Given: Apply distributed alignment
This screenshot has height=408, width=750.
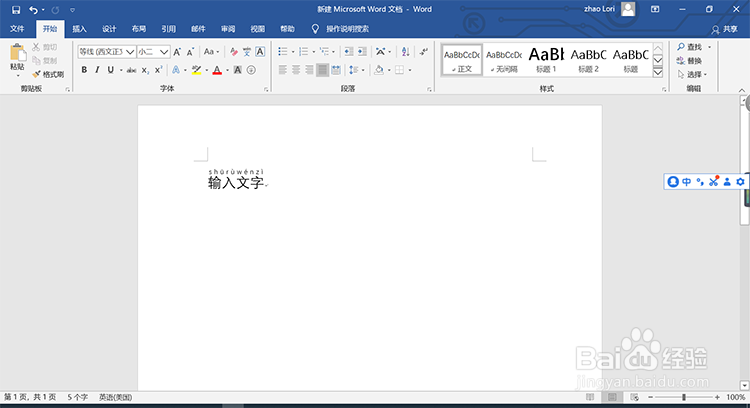Looking at the screenshot, I should click(x=336, y=70).
